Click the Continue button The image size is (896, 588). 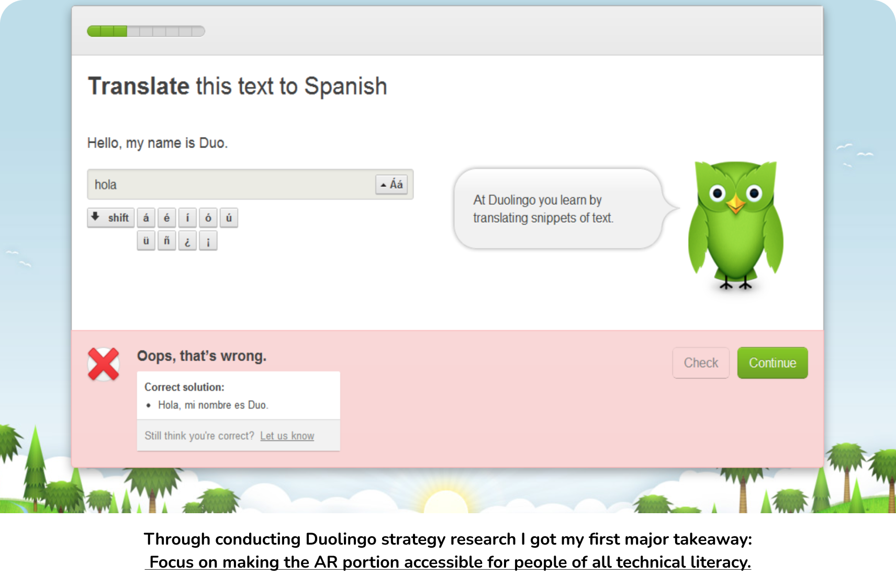coord(772,363)
